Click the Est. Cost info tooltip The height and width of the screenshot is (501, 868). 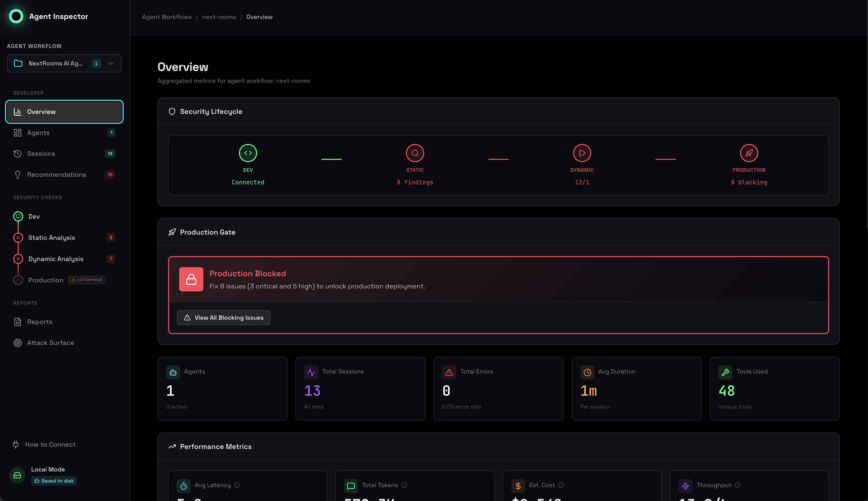[562, 485]
